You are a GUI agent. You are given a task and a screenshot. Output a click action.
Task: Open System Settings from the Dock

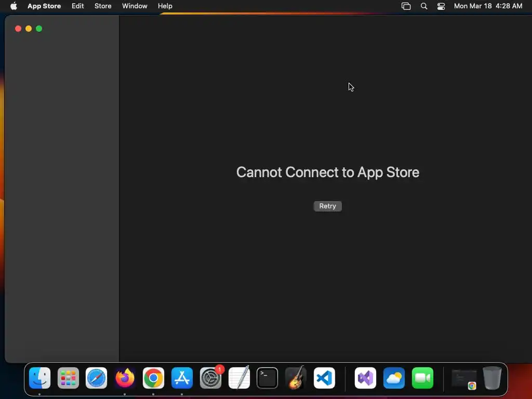pos(210,378)
